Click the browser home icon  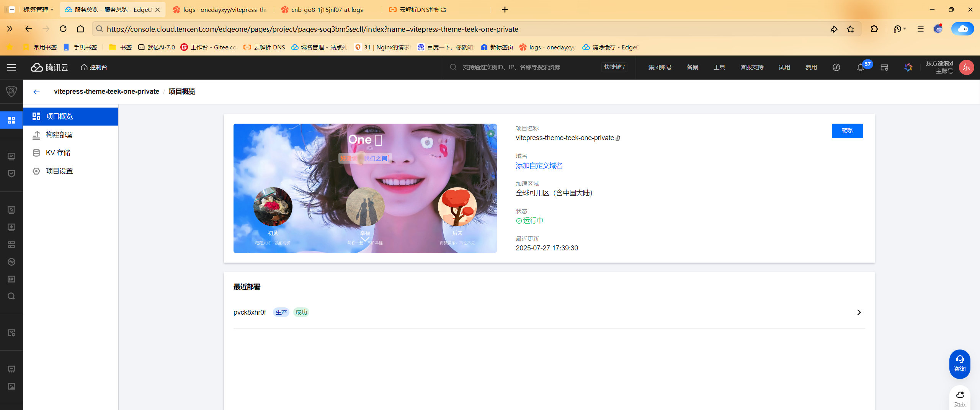point(80,29)
